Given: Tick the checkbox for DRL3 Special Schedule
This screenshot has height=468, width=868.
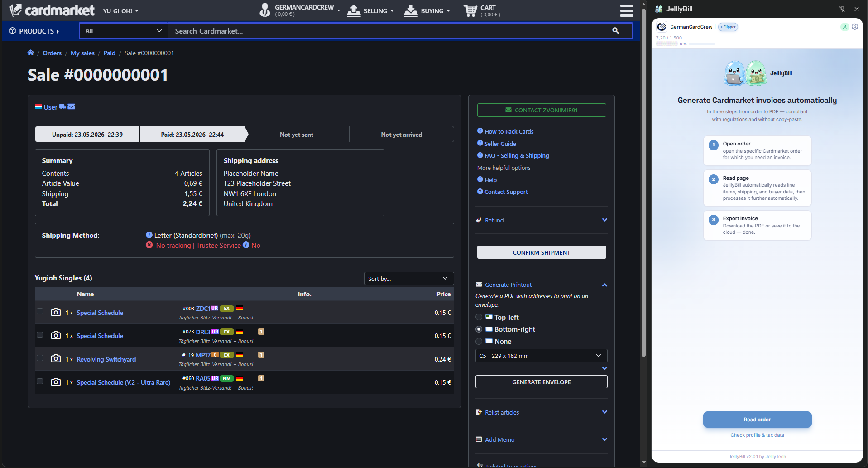Looking at the screenshot, I should (x=40, y=334).
